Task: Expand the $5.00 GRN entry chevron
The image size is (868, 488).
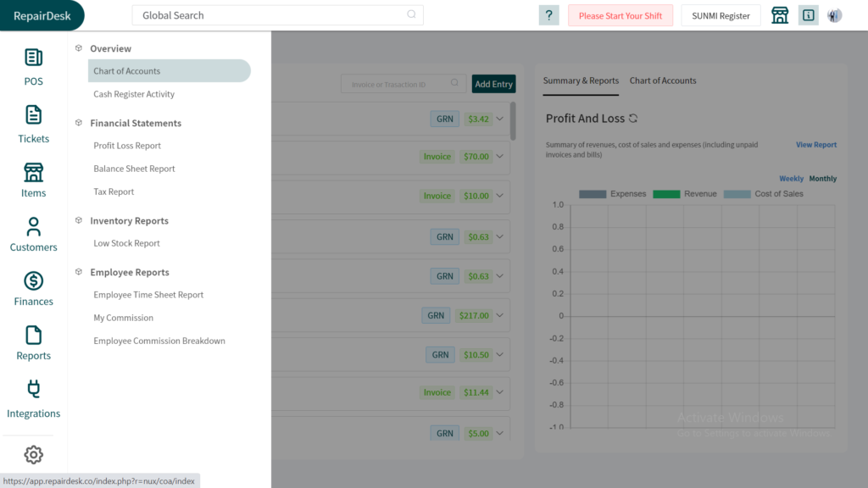Action: 500,433
